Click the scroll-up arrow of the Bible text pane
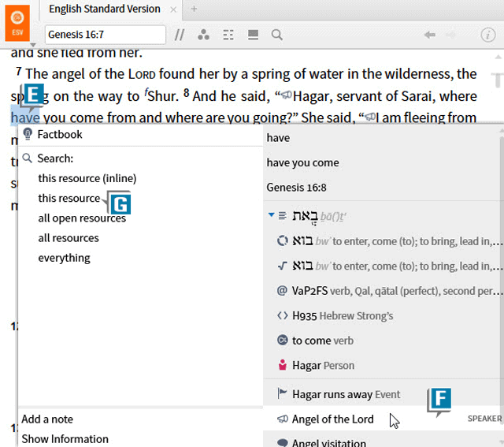Image resolution: width=504 pixels, height=447 pixels. 498,57
